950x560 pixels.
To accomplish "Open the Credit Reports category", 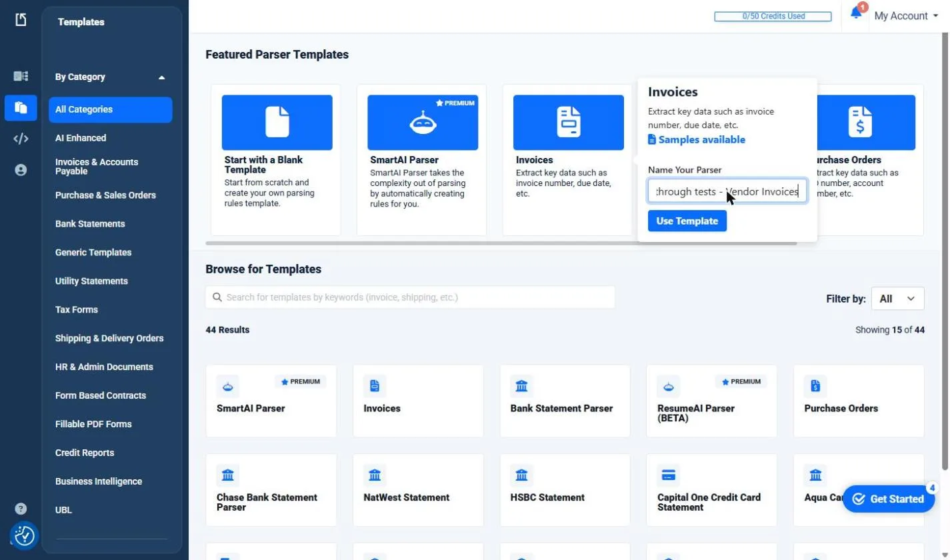I will point(85,453).
